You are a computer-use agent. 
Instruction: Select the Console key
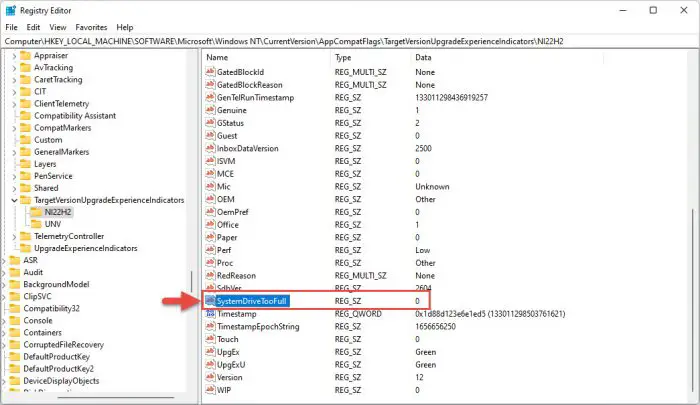(x=38, y=321)
